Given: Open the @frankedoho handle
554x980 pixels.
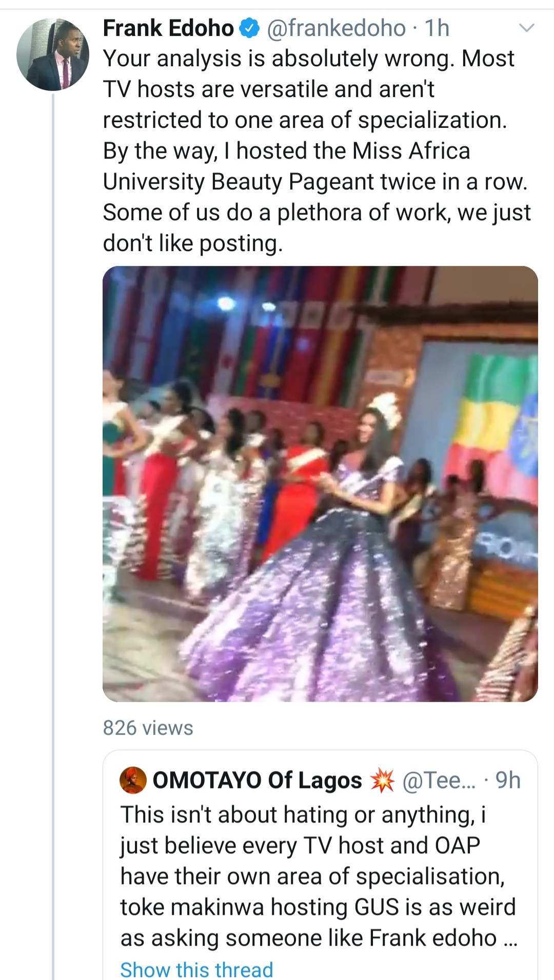Looking at the screenshot, I should [x=337, y=28].
